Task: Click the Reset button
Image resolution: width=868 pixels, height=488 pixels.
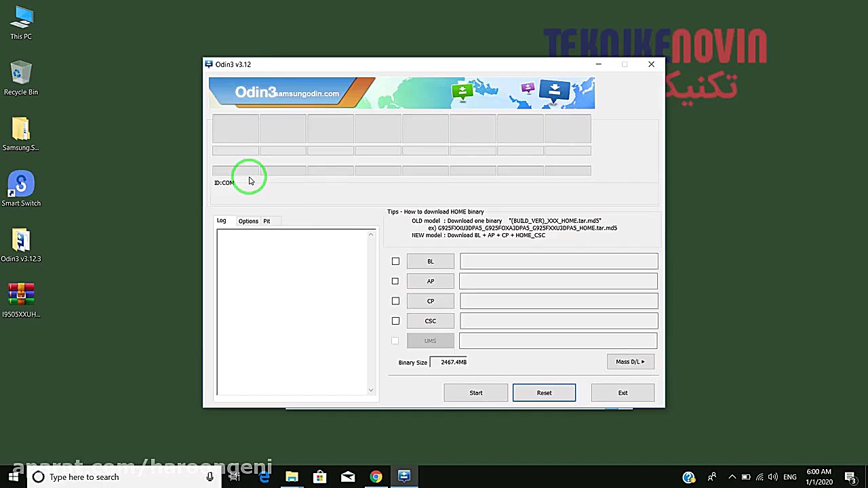Action: [x=544, y=393]
